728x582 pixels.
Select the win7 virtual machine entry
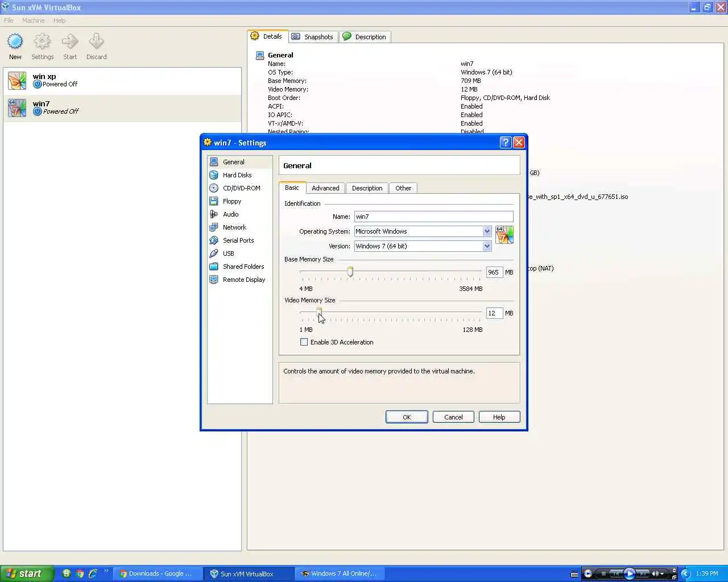tap(122, 108)
